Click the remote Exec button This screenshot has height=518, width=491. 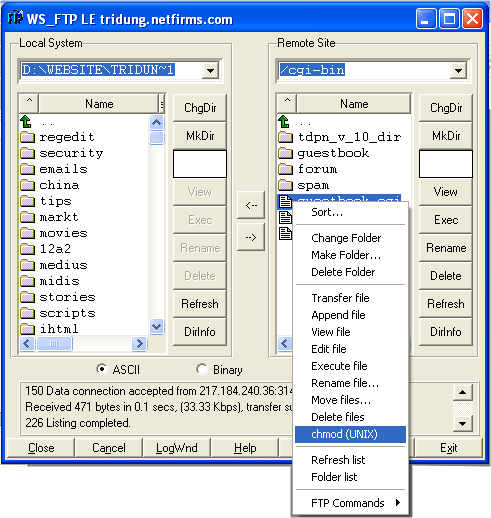click(446, 220)
